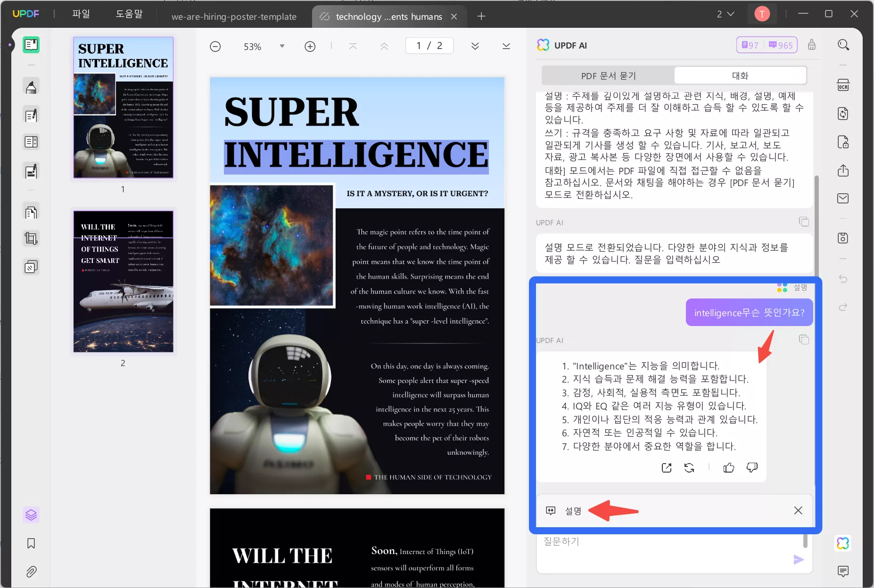Viewport: 874px width, 588px height.
Task: Open the Organize Pages tool
Action: pyautogui.click(x=31, y=142)
